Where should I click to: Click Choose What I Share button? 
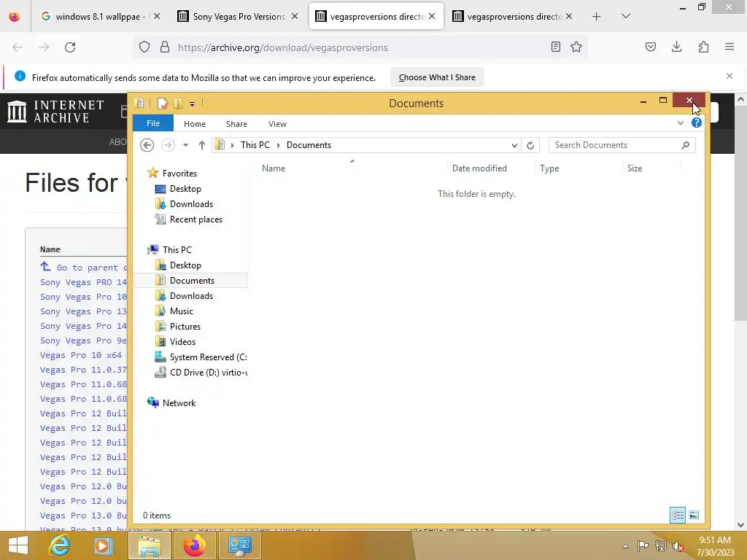[437, 77]
